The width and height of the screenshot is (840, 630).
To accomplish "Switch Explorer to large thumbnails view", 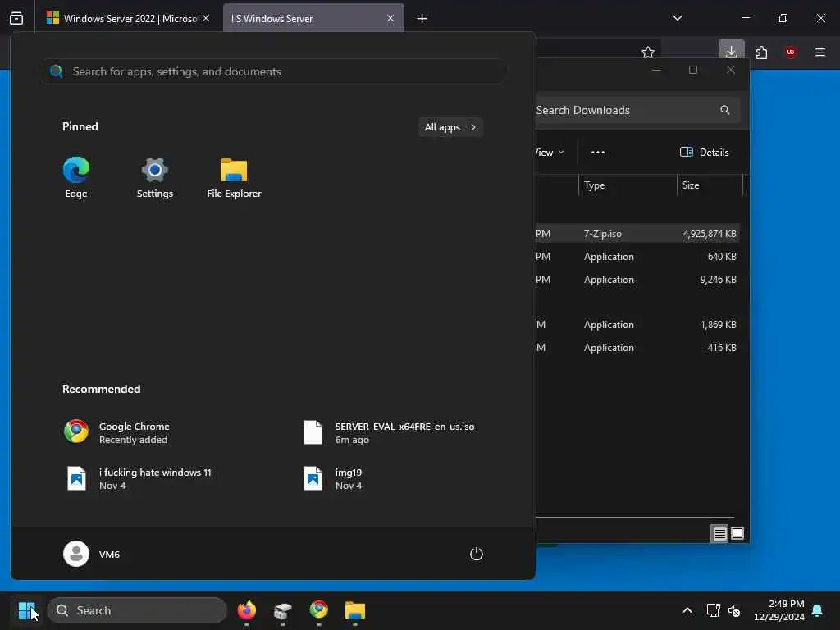I will pyautogui.click(x=737, y=533).
